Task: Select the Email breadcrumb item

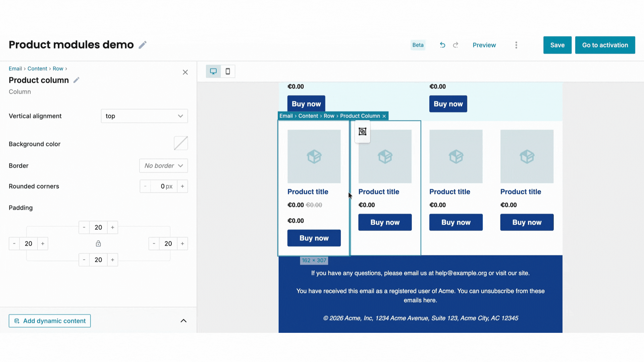Action: point(15,68)
